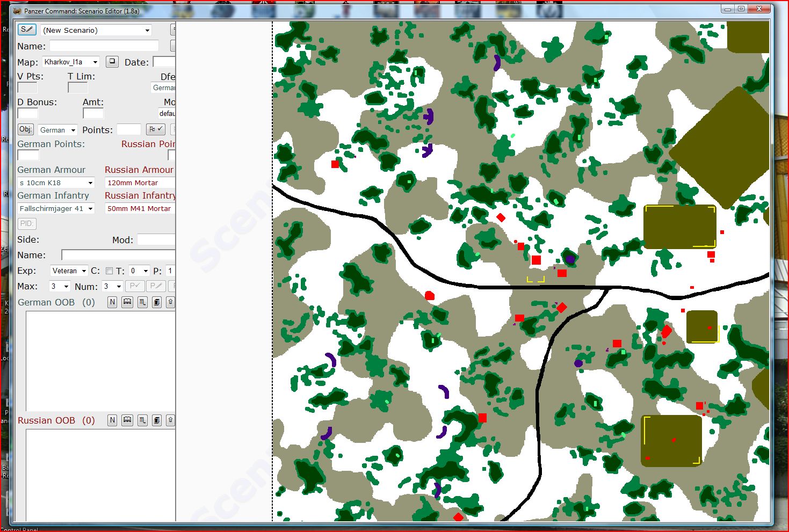Screen dimensions: 789x532
Task: Click the Scenario Editor window title text
Action: pyautogui.click(x=82, y=11)
